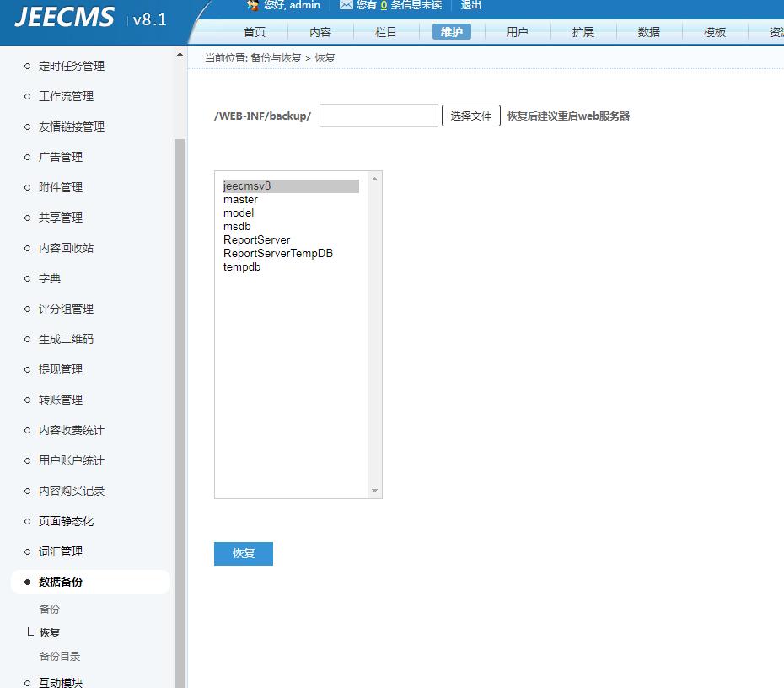Open 广告管理 in the sidebar
Screen dimensions: 784x688
61,157
